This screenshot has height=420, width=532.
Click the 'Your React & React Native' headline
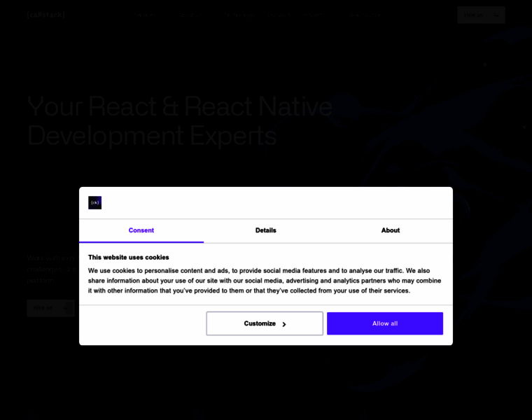[x=180, y=106]
